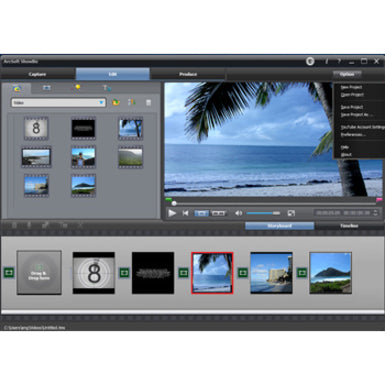
Task: Click the timecode stepper arrows
Action: [376, 213]
